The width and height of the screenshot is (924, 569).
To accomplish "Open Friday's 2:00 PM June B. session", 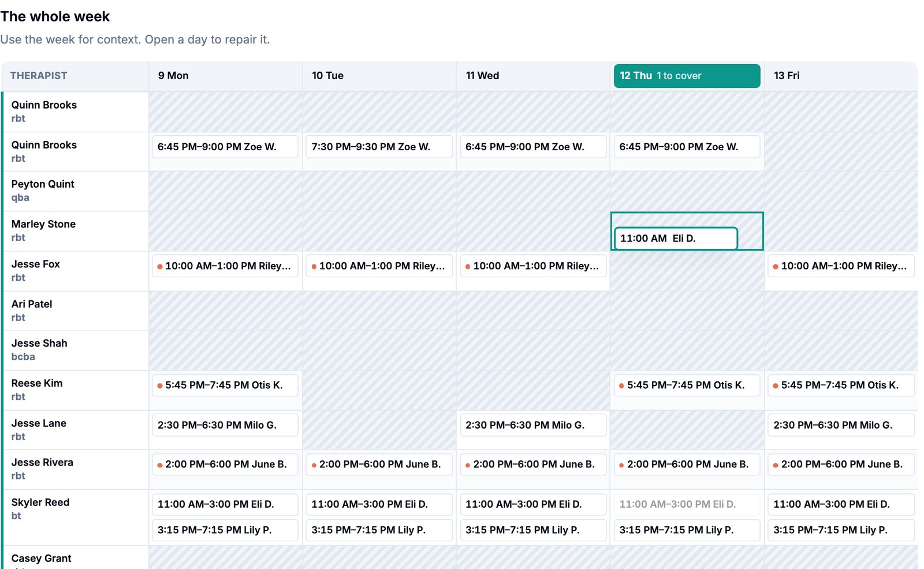I will click(x=841, y=464).
